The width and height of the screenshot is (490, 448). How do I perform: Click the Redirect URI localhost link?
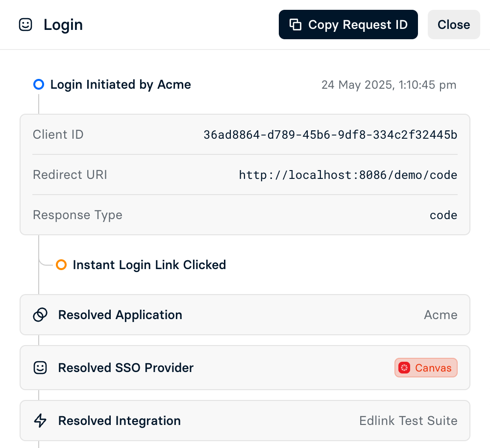(x=348, y=174)
